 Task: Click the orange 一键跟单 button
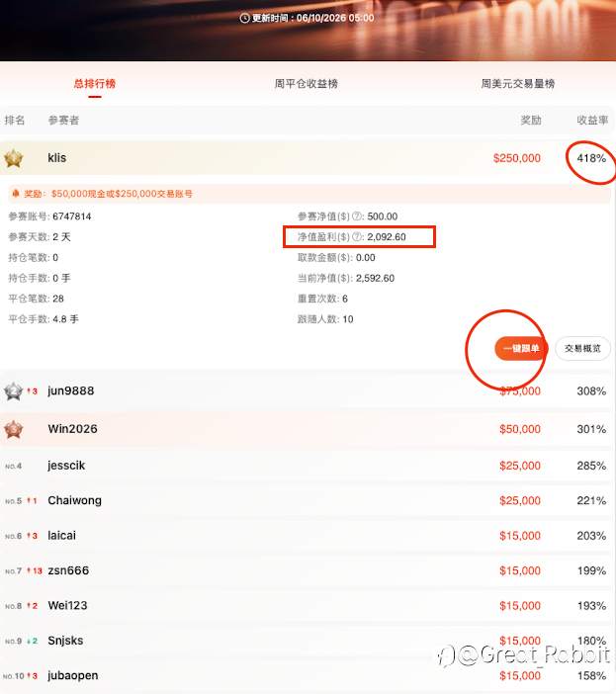click(521, 348)
